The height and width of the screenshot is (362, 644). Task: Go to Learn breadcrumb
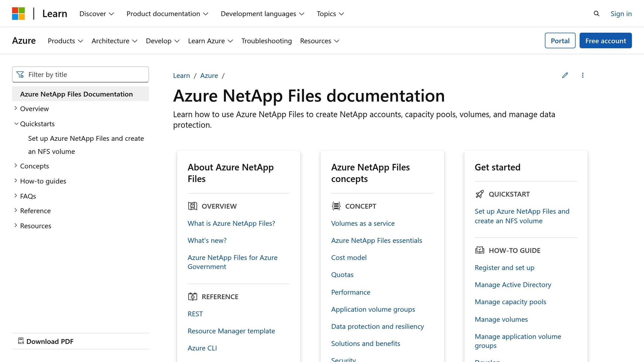[x=181, y=75]
